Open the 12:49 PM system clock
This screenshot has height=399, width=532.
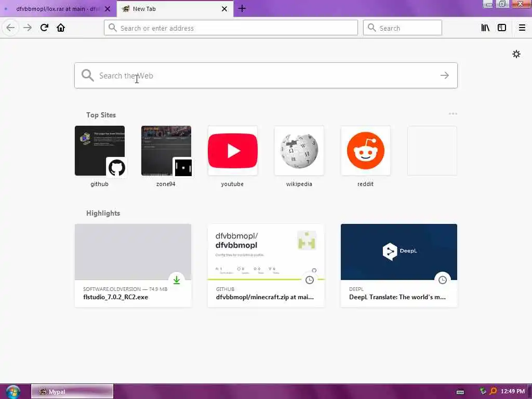(x=513, y=392)
